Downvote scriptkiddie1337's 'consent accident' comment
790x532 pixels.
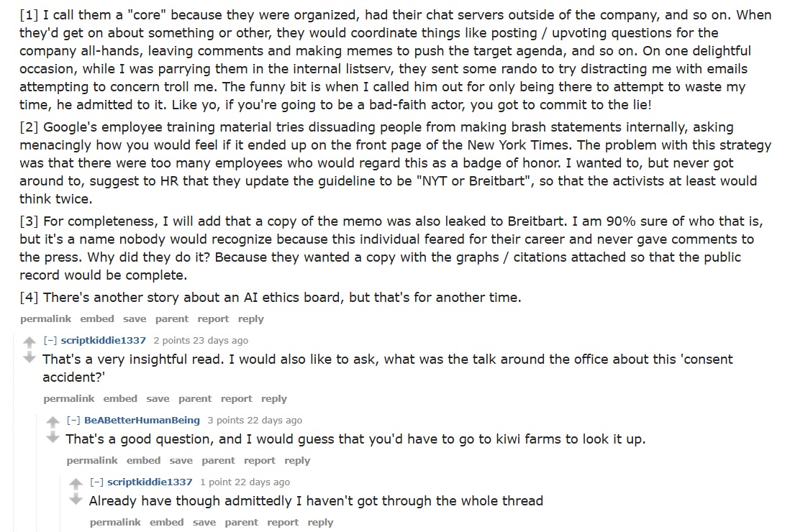29,357
